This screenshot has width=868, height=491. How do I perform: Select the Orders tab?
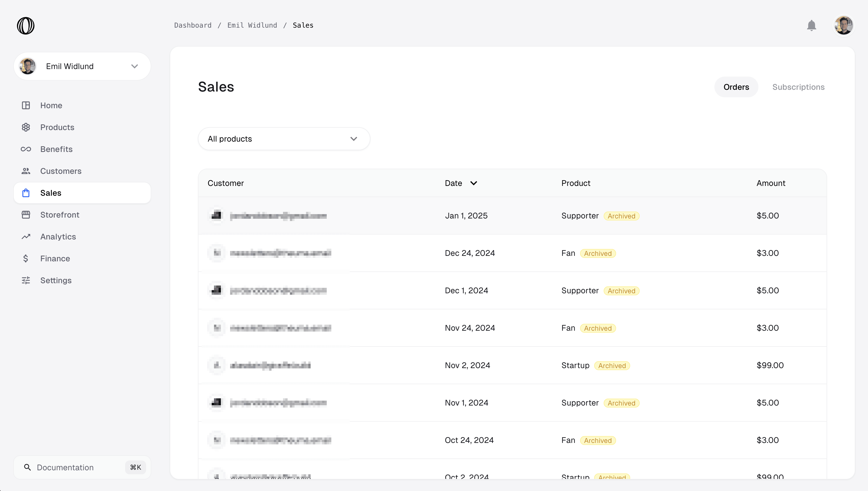coord(736,87)
